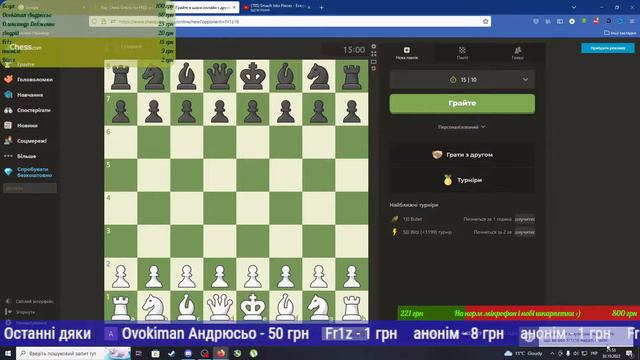The image size is (640, 360).
Task: Toggle browser sidebar toolbar icon
Action: 560,21
